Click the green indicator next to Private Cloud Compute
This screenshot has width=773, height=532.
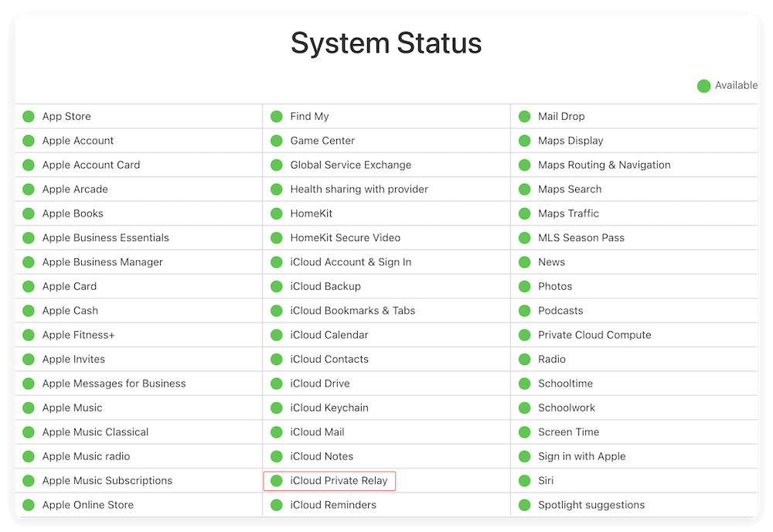tap(525, 335)
